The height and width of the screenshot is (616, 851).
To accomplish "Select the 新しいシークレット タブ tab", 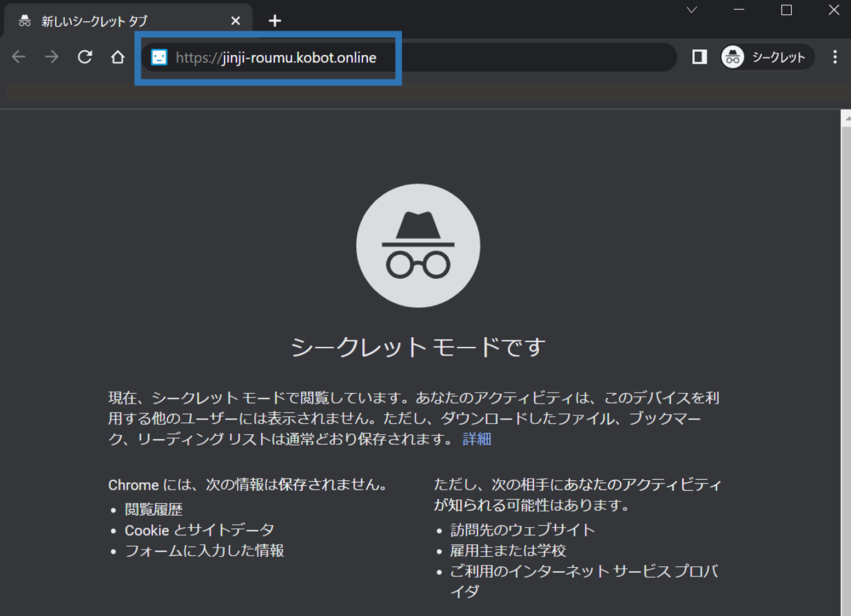I will click(128, 21).
